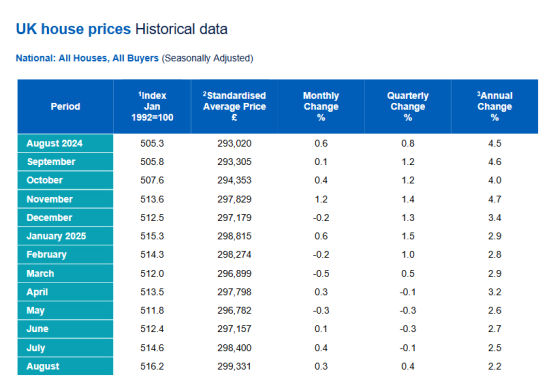Select the standardised price 299,331 value
The height and width of the screenshot is (390, 553).
[234, 366]
